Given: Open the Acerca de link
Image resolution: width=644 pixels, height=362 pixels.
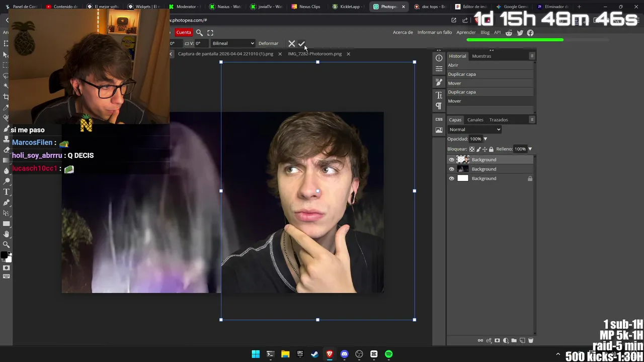Looking at the screenshot, I should [x=403, y=33].
